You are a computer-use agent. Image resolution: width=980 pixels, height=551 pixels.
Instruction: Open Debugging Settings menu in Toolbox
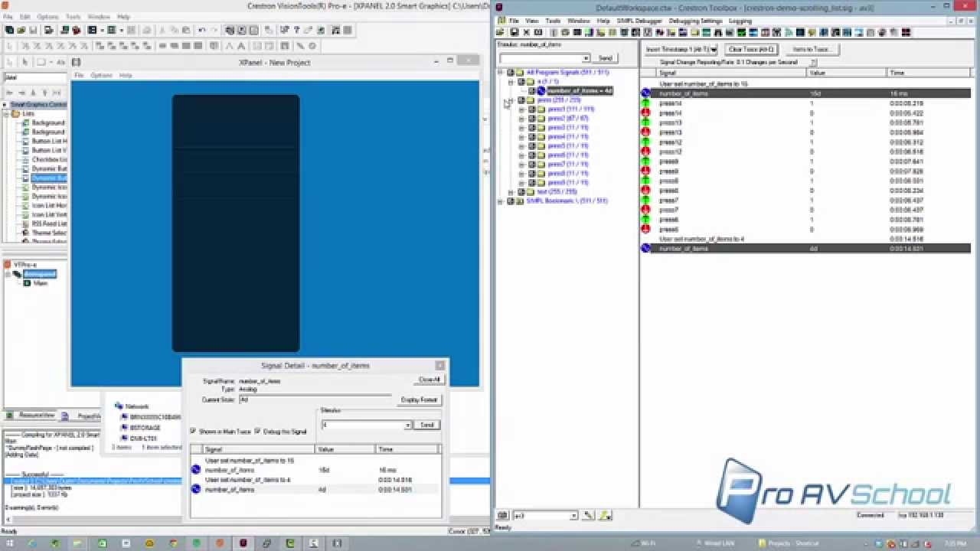tap(695, 21)
